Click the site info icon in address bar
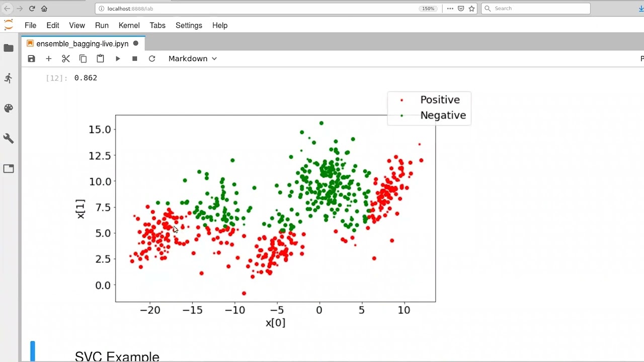 [x=101, y=9]
